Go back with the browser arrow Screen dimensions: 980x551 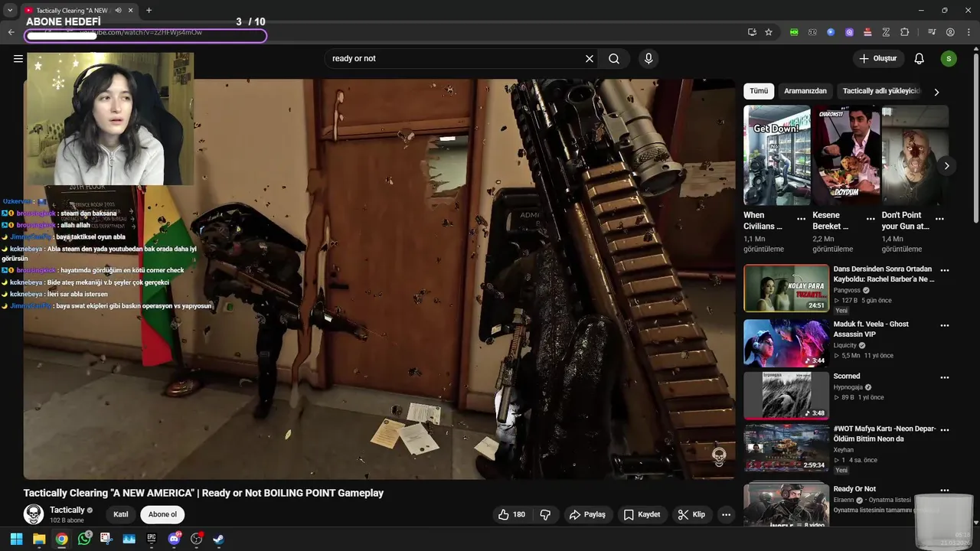point(11,32)
